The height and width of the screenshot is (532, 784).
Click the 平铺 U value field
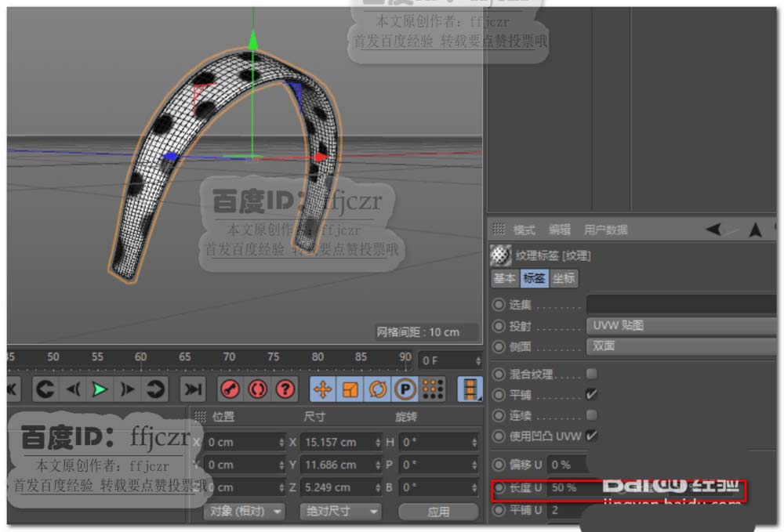point(567,510)
